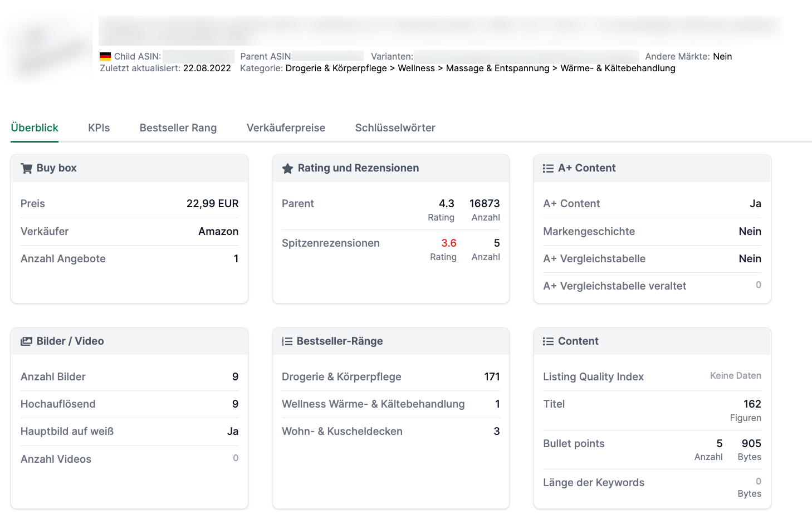Click the Anzahl Angebote label

[x=63, y=259]
